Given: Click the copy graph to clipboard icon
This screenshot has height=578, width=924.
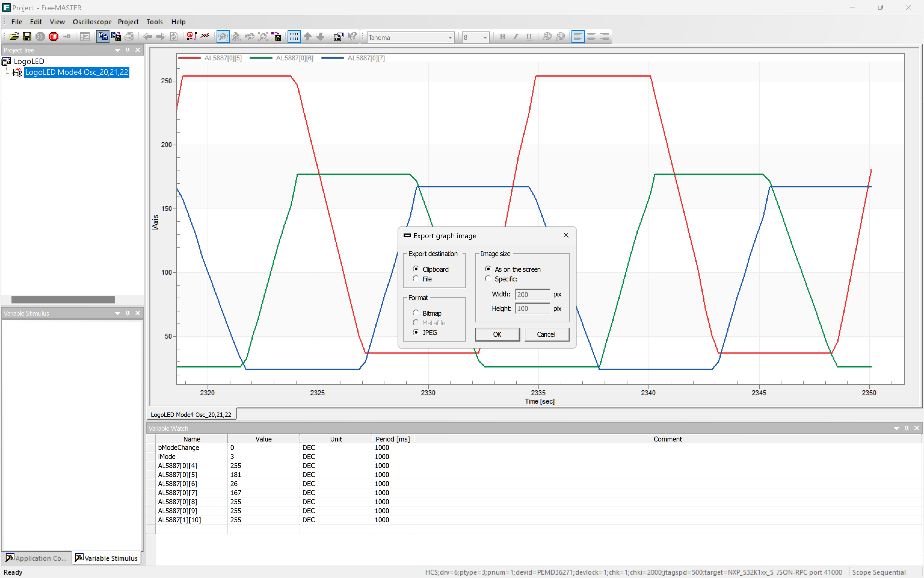Looking at the screenshot, I should tap(103, 37).
